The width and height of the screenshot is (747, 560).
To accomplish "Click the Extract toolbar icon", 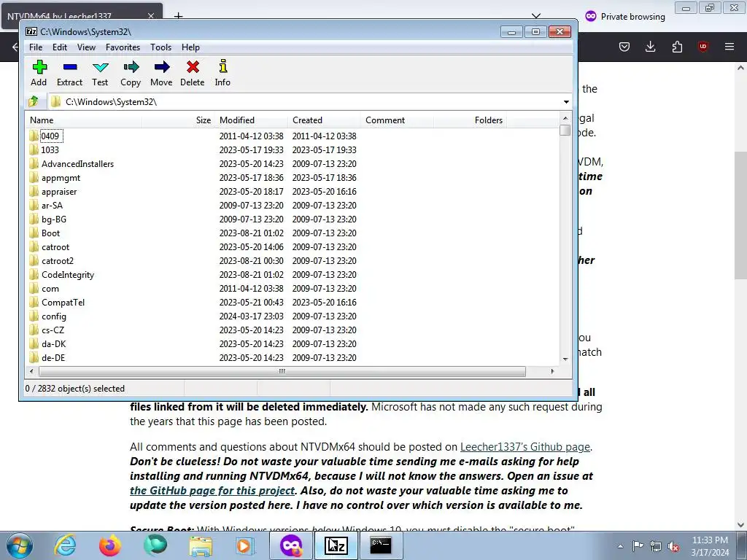I will [x=69, y=73].
